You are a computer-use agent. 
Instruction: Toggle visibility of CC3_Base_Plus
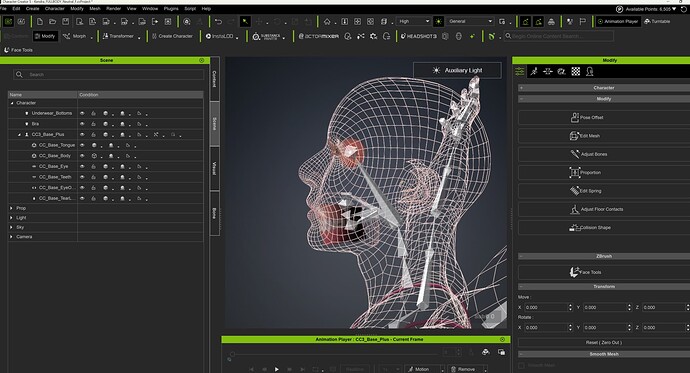82,135
